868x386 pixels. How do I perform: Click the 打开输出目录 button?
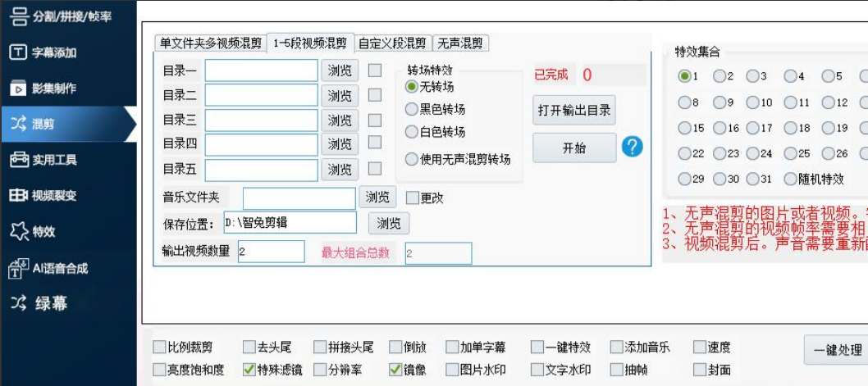pos(573,110)
